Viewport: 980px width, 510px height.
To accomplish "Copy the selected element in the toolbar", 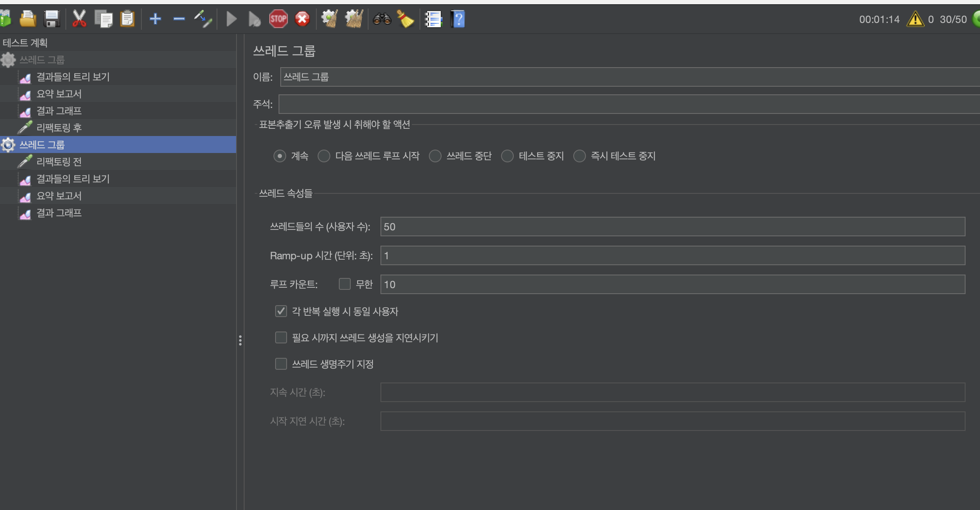I will [x=104, y=19].
